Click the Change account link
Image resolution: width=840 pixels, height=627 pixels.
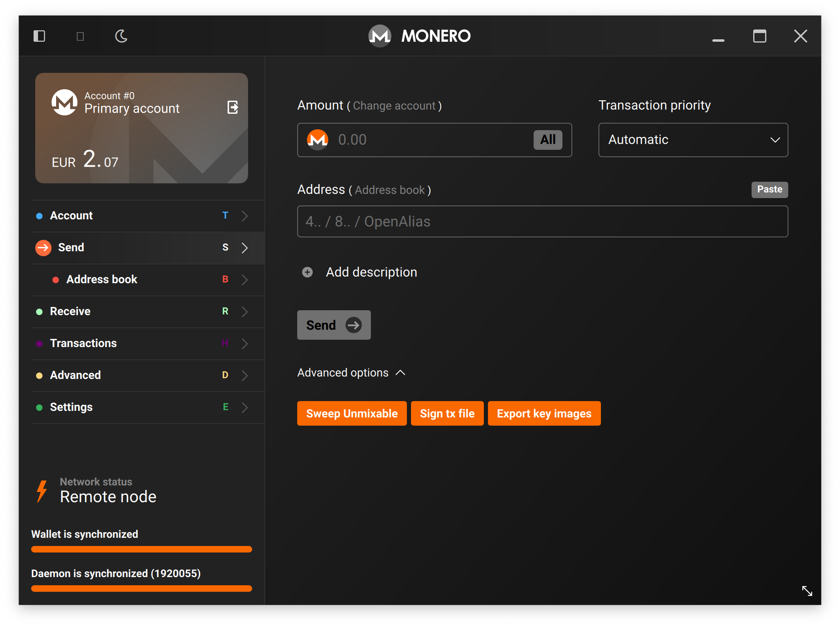[394, 106]
